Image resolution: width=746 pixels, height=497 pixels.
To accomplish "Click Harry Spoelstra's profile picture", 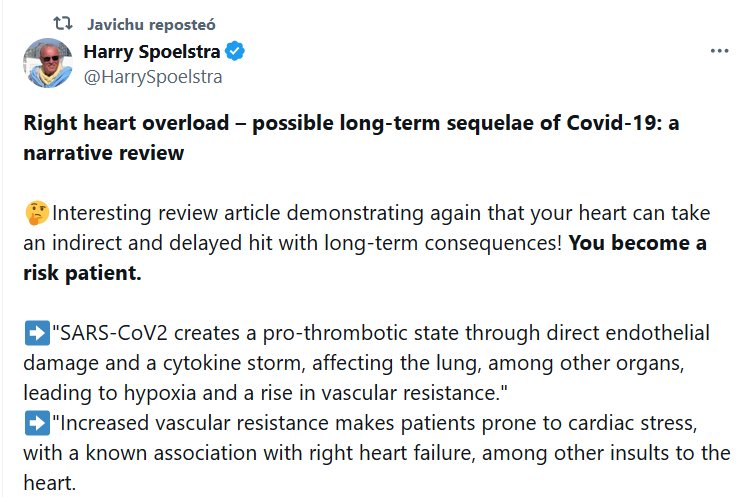I will click(48, 63).
